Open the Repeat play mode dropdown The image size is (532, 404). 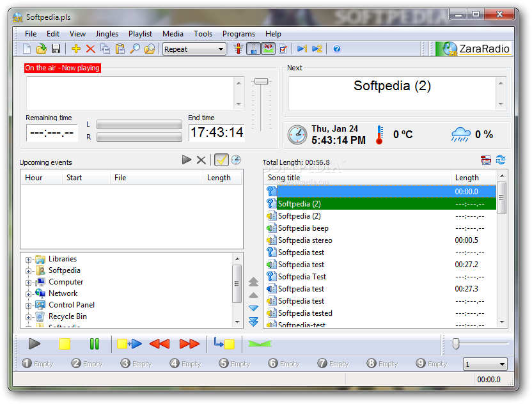pyautogui.click(x=194, y=49)
